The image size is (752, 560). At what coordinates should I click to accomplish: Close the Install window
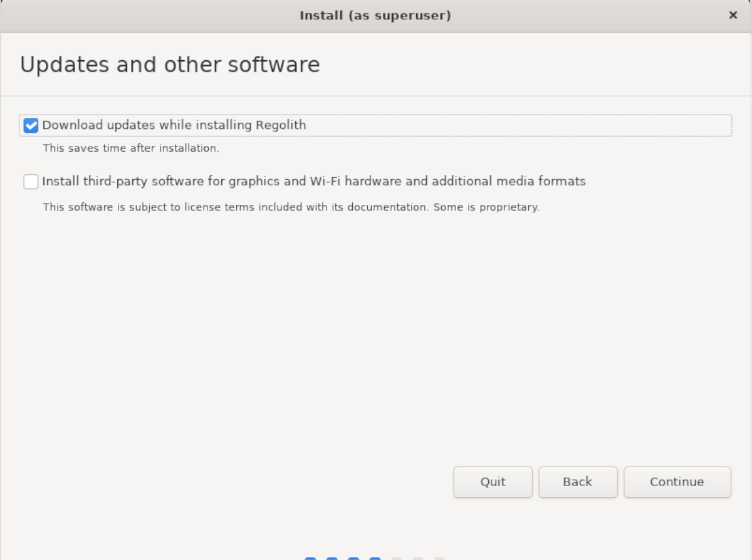click(733, 16)
